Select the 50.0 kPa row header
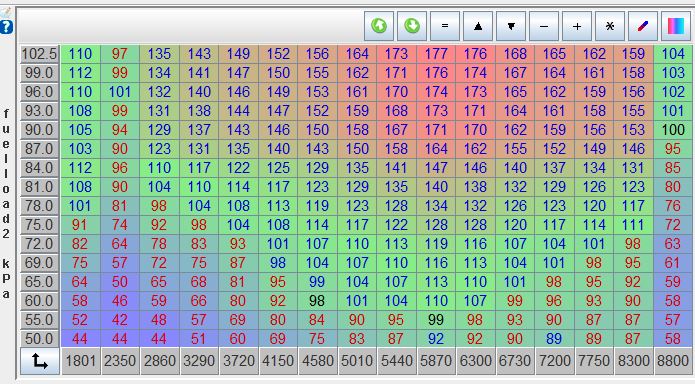 click(39, 339)
